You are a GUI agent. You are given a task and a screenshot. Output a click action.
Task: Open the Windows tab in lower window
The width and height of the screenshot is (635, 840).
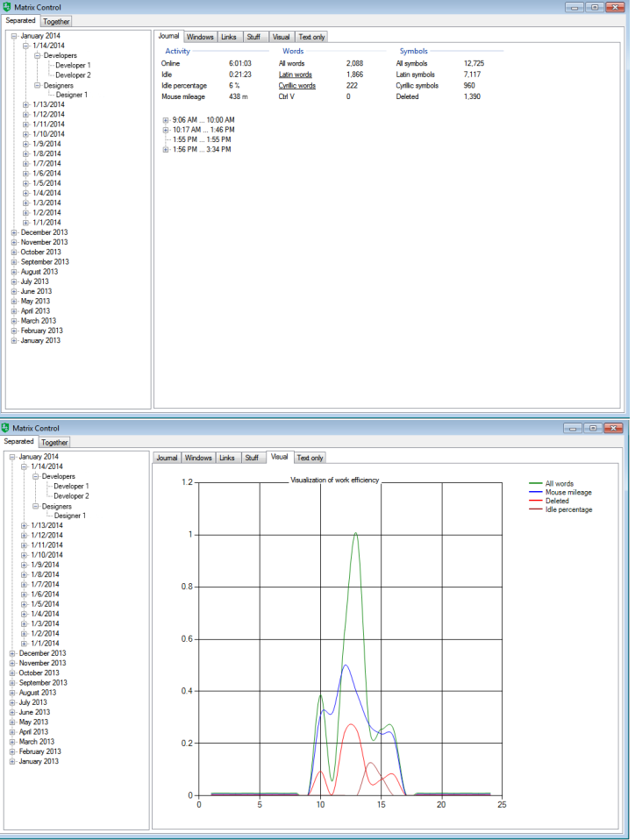pyautogui.click(x=198, y=458)
